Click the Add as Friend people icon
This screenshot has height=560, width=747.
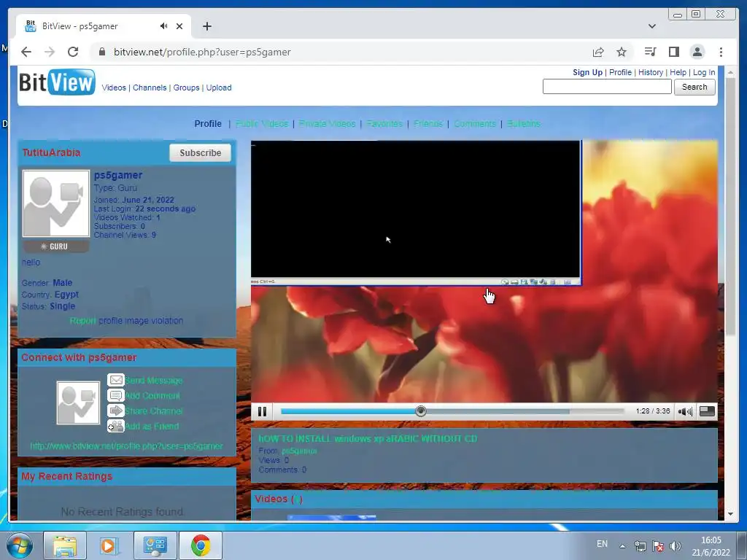tap(116, 426)
